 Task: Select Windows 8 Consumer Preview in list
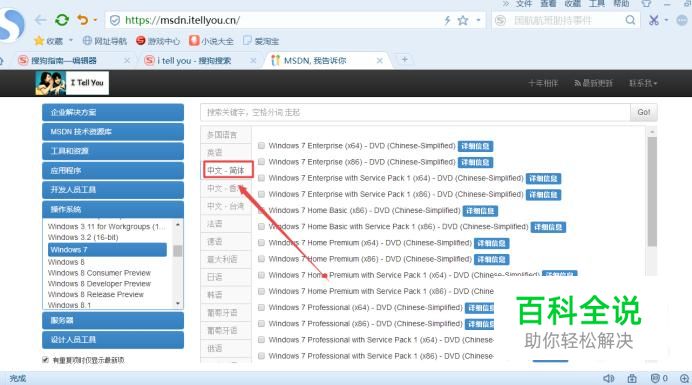(99, 273)
